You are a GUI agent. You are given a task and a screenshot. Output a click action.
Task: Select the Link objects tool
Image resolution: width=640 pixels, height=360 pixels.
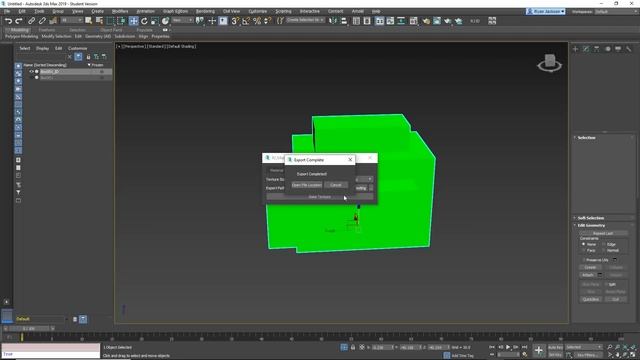tap(31, 20)
